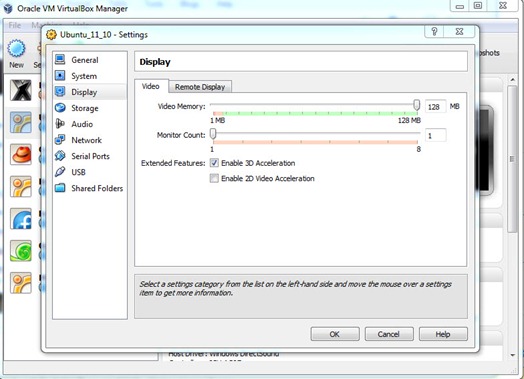Close the Ubuntu_11_10 Settings dialog
The width and height of the screenshot is (524, 379).
(460, 32)
